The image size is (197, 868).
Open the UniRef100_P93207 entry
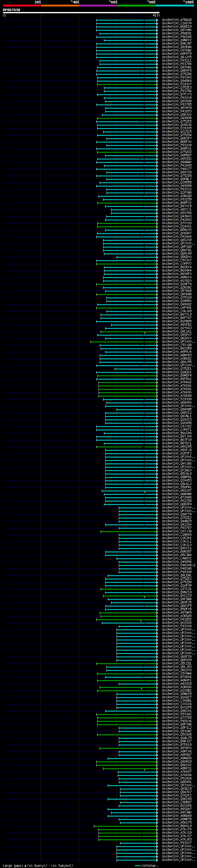pyautogui.click(x=177, y=843)
